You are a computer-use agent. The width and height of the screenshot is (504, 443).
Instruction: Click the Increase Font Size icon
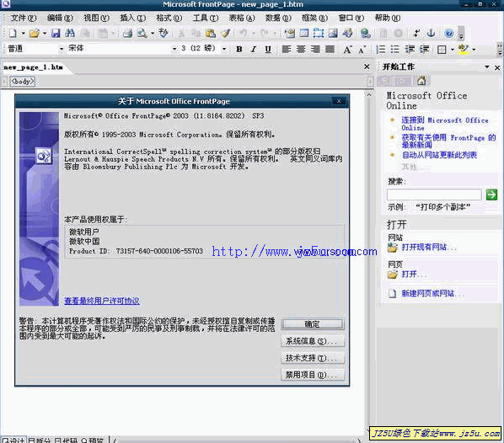click(347, 49)
